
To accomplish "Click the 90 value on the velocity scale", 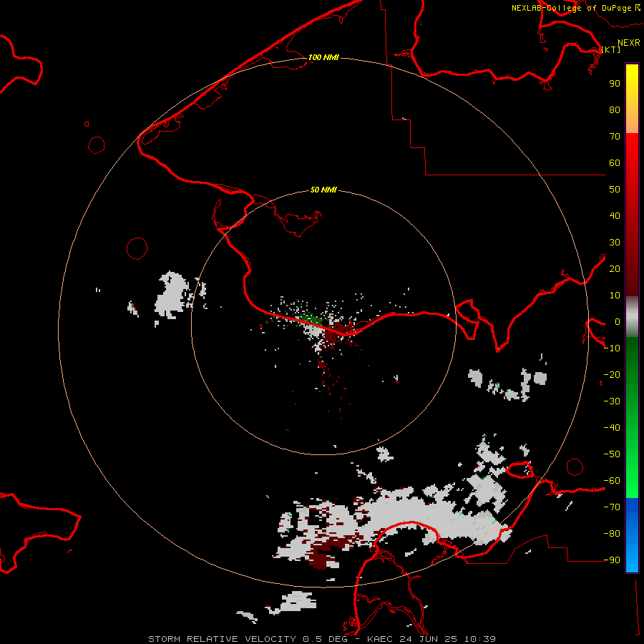I will point(615,84).
